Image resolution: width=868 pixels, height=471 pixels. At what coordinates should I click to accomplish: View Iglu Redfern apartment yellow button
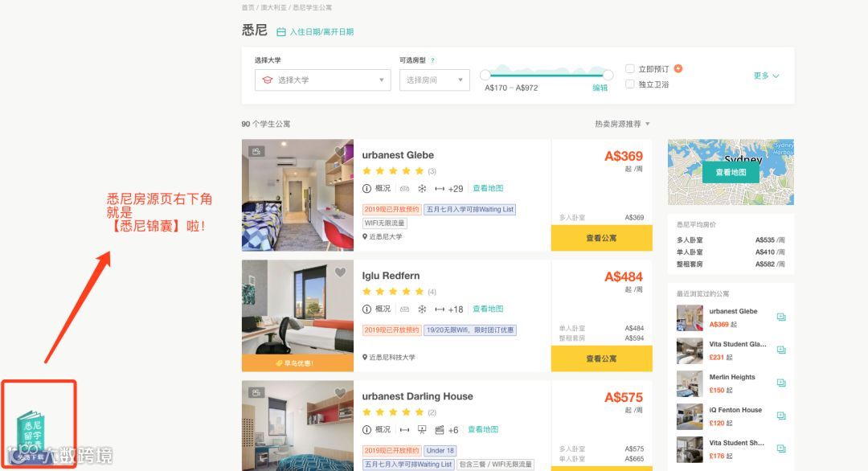point(602,358)
